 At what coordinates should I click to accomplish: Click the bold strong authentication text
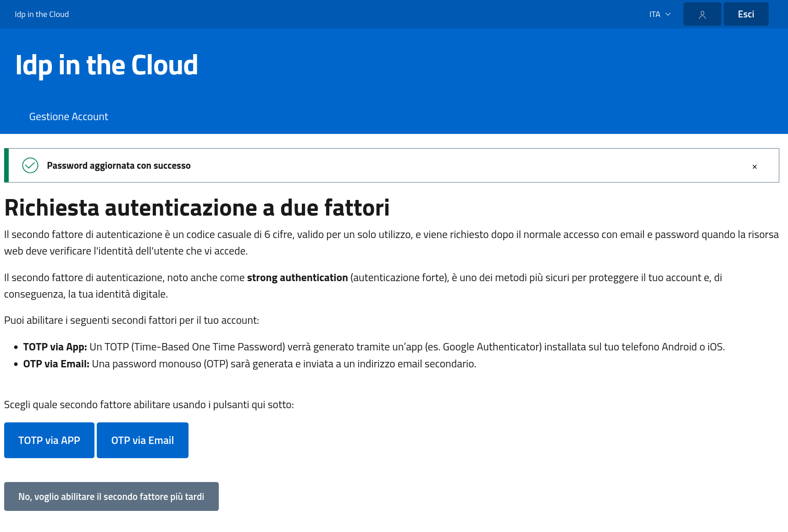click(297, 277)
